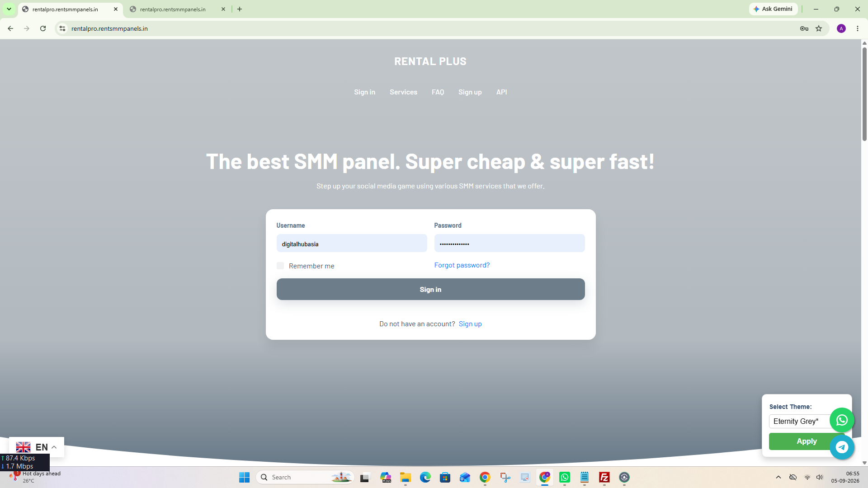The width and height of the screenshot is (868, 488).
Task: Go to Sign in navigation item
Action: 364,92
